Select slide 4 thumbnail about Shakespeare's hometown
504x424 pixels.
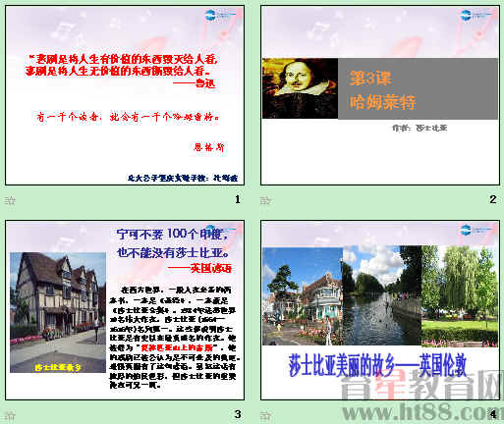pyautogui.click(x=380, y=310)
